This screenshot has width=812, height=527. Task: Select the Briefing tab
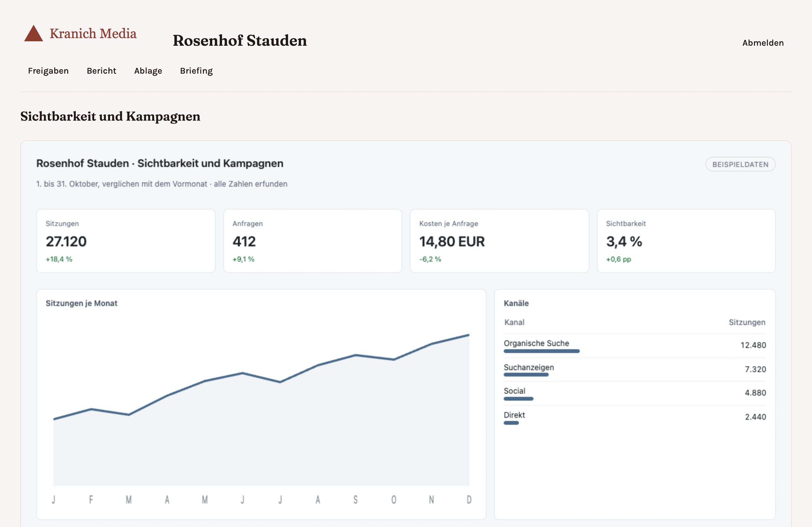[196, 71]
